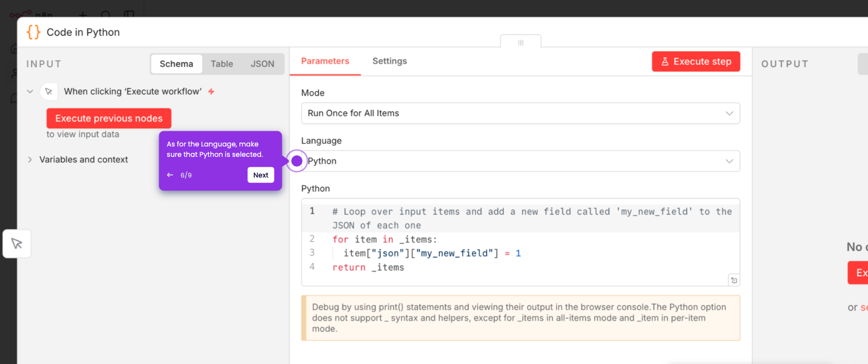868x364 pixels.
Task: Open the Mode dropdown
Action: point(520,113)
